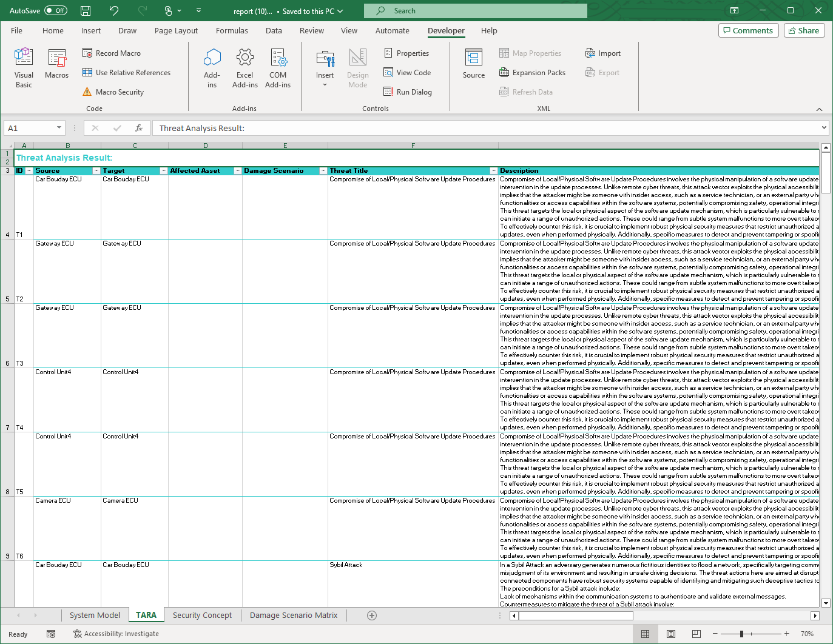The image size is (833, 644).
Task: Open the Formulas ribbon tab
Action: point(232,31)
